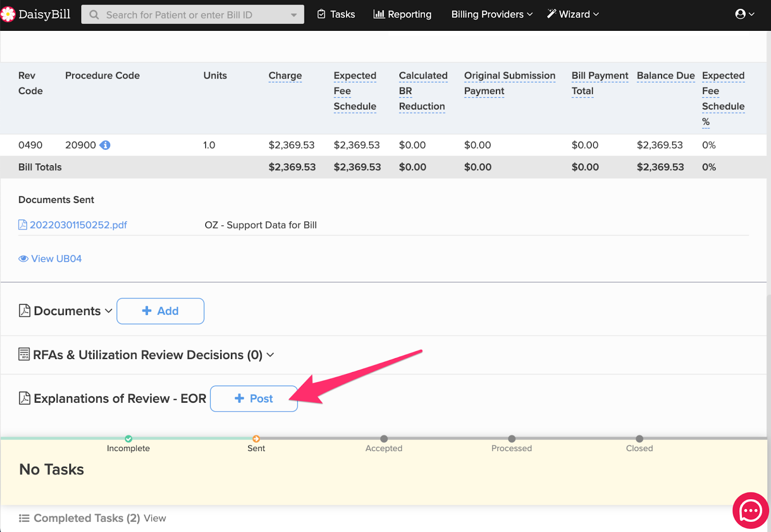
Task: Open the 20220301150252.pdf document link
Action: pos(79,225)
